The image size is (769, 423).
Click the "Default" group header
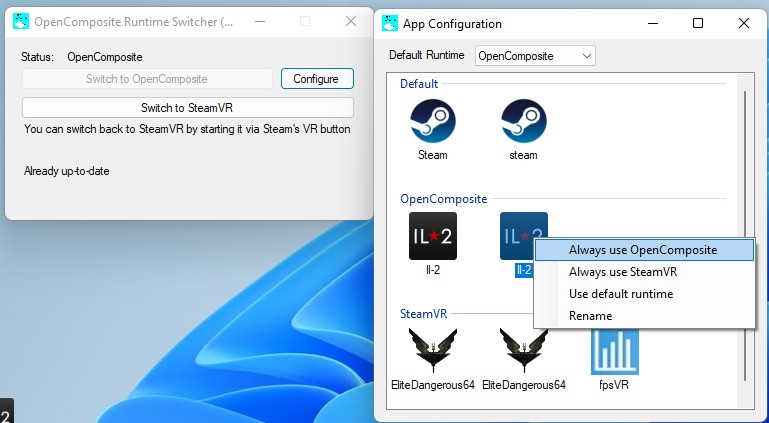419,84
